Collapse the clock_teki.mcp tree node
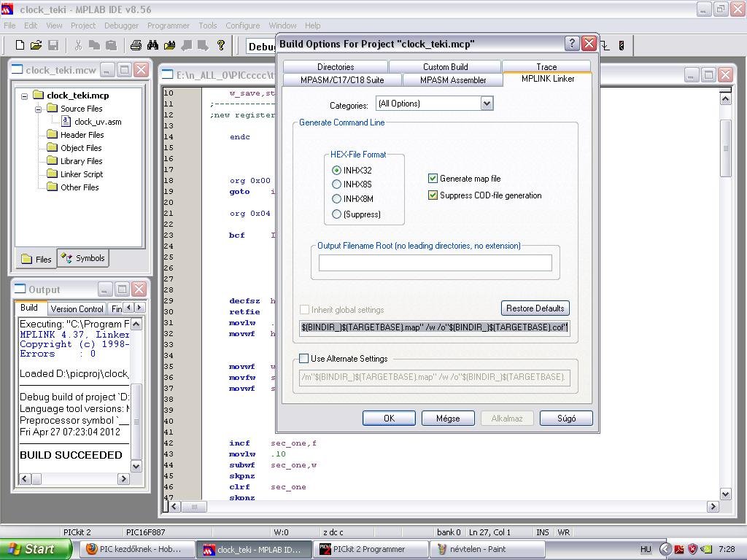Screen dimensions: 747x560 point(24,96)
